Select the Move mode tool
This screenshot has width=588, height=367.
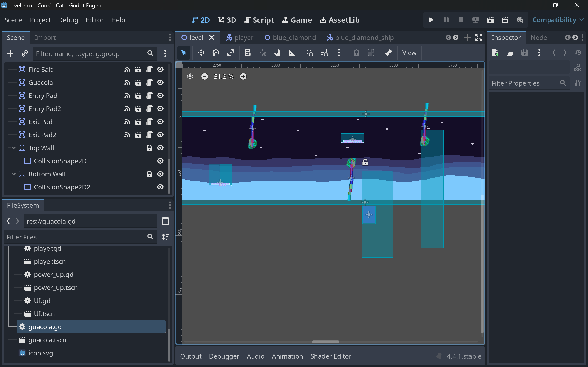[x=201, y=53]
